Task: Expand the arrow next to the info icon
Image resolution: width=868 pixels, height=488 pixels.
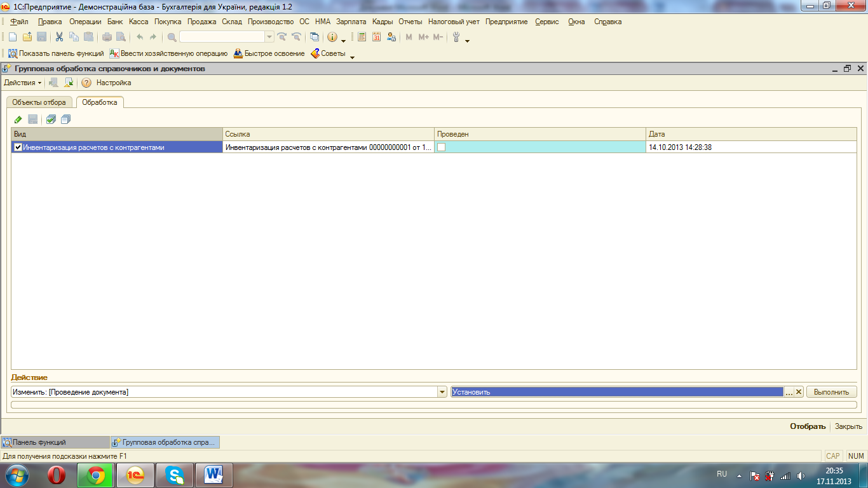Action: point(344,41)
